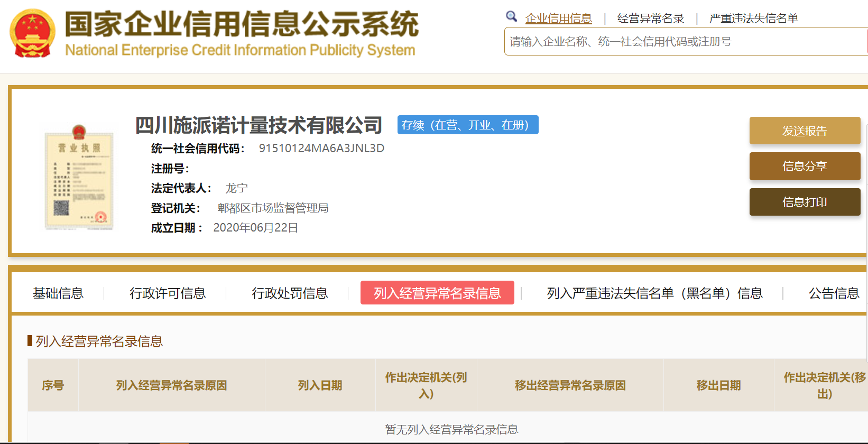Screen dimensions: 868x444
Task: Click the 信息打印 button
Action: (805, 202)
